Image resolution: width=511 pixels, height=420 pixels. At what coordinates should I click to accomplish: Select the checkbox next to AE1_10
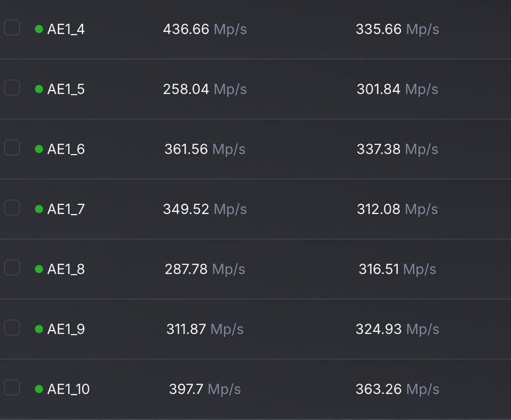point(12,388)
